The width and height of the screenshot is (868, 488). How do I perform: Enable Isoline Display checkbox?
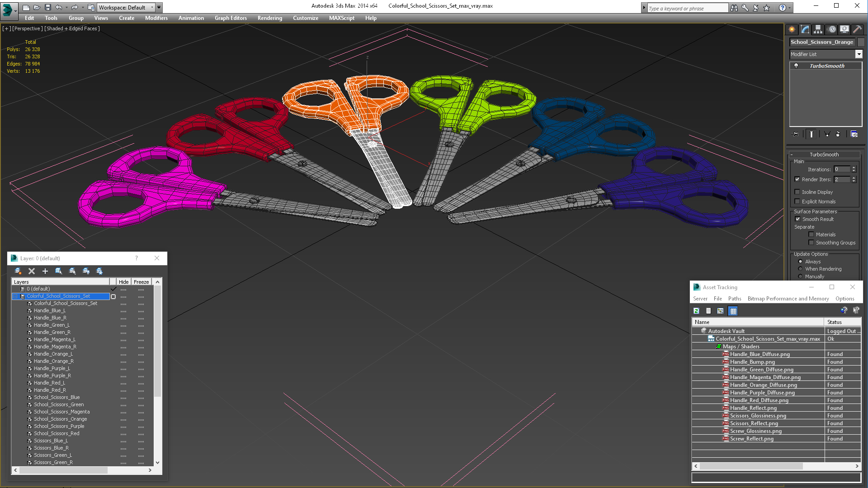tap(797, 192)
